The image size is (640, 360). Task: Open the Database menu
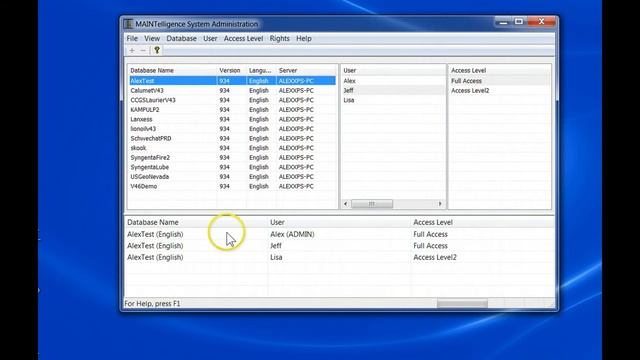point(181,38)
